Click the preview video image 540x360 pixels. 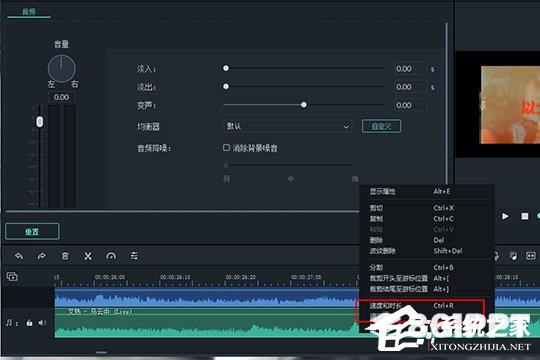coord(510,105)
